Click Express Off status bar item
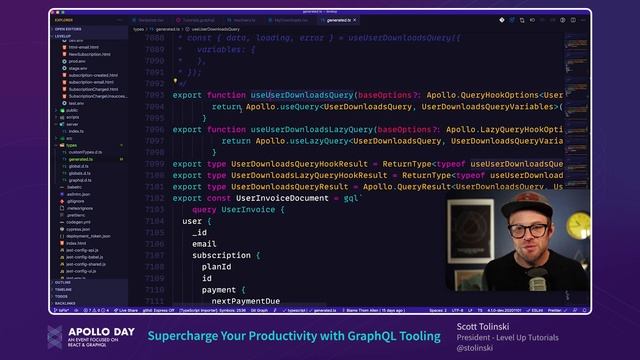 158,311
